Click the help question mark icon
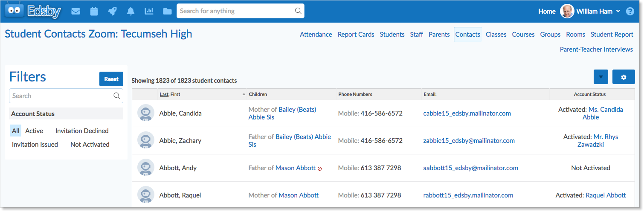Viewport: 644px width, 212px height. pos(630,12)
